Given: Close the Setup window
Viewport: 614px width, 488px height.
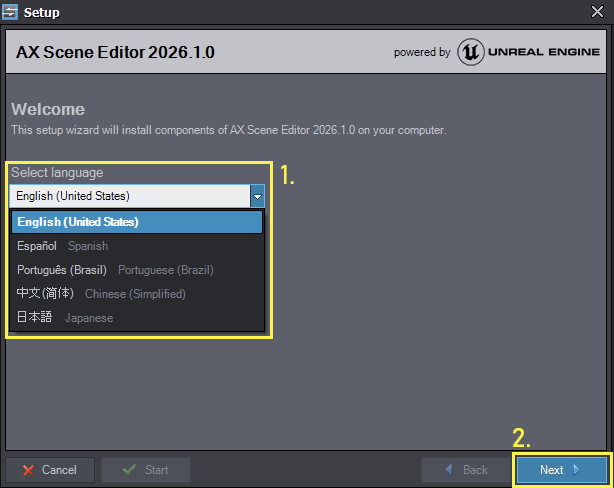Looking at the screenshot, I should [598, 13].
